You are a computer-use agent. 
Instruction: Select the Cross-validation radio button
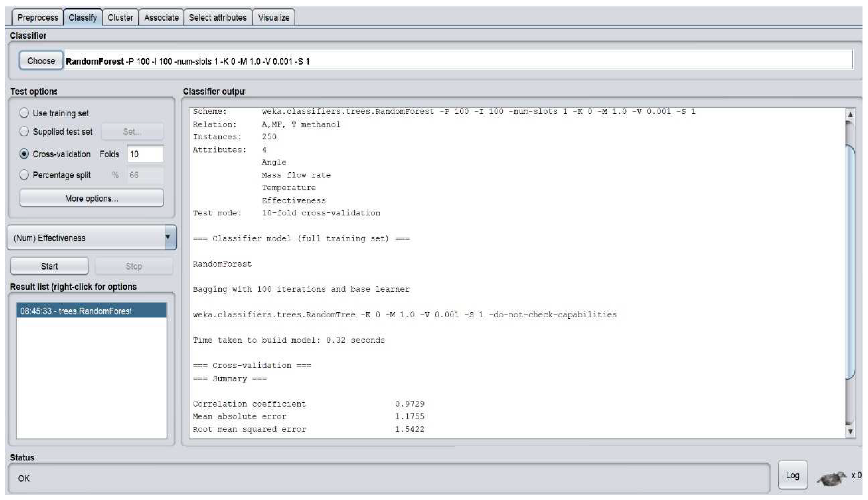[x=24, y=154]
